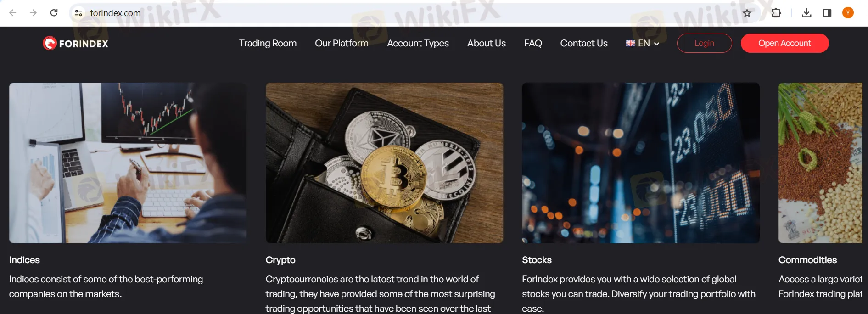Open the browser downloads icon
The image size is (868, 314).
pos(806,13)
